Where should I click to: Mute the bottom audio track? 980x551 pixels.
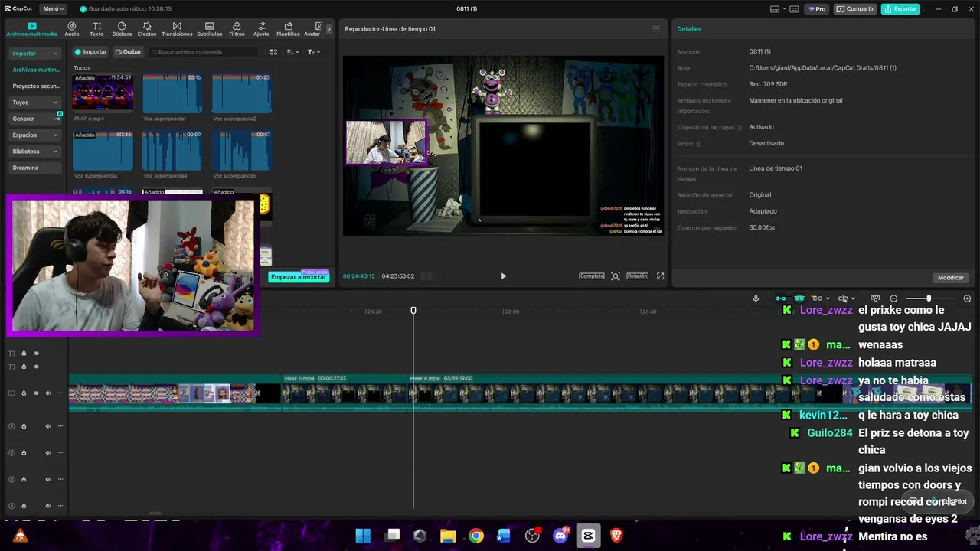(x=48, y=506)
